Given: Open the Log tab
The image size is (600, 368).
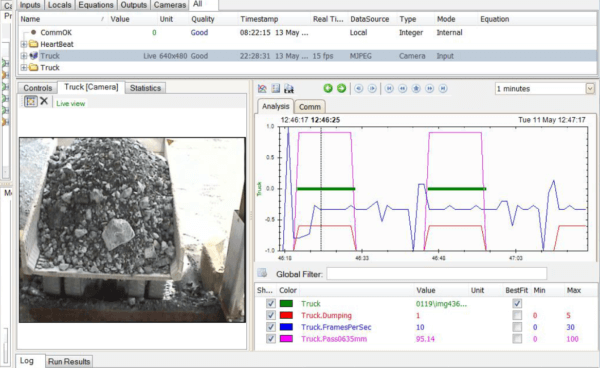Looking at the screenshot, I should 27,361.
